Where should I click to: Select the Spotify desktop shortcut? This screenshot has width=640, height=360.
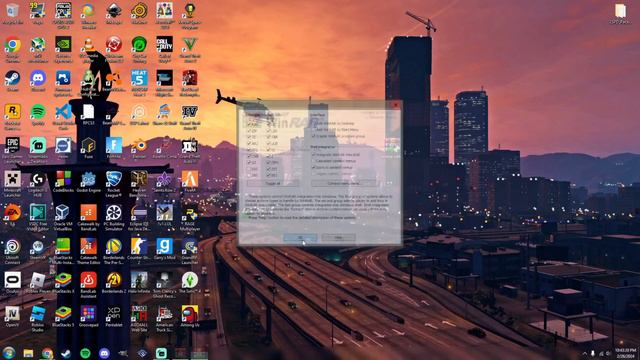(38, 114)
